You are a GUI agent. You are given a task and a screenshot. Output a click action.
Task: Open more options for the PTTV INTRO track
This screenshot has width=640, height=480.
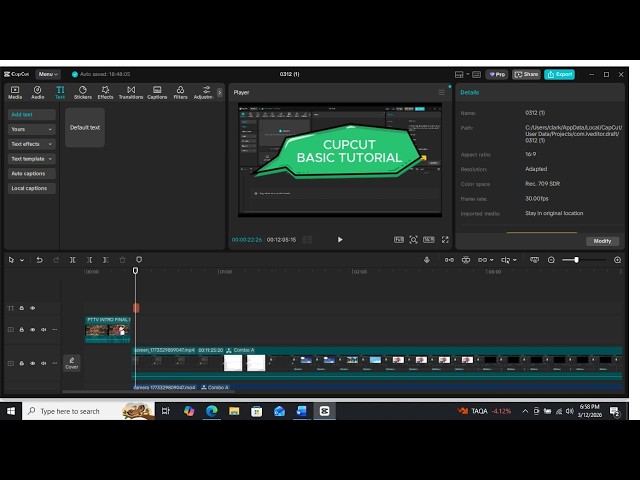pos(55,330)
